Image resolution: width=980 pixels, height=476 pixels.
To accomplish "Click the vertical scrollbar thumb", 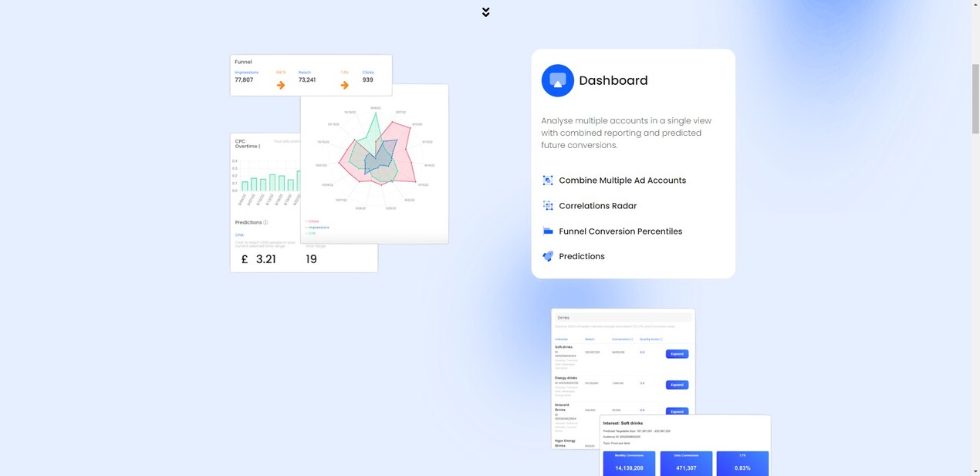I will [975, 99].
